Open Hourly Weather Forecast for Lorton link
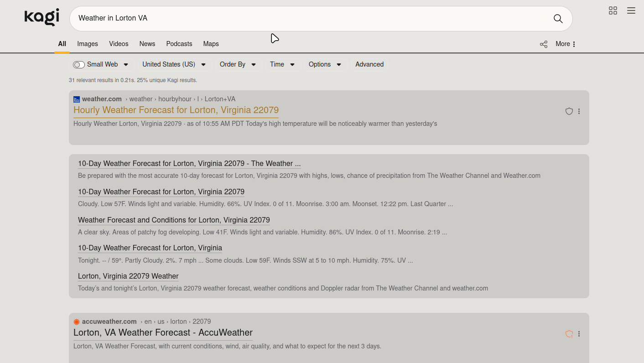Viewport: 644px width, 363px height. pos(176,110)
